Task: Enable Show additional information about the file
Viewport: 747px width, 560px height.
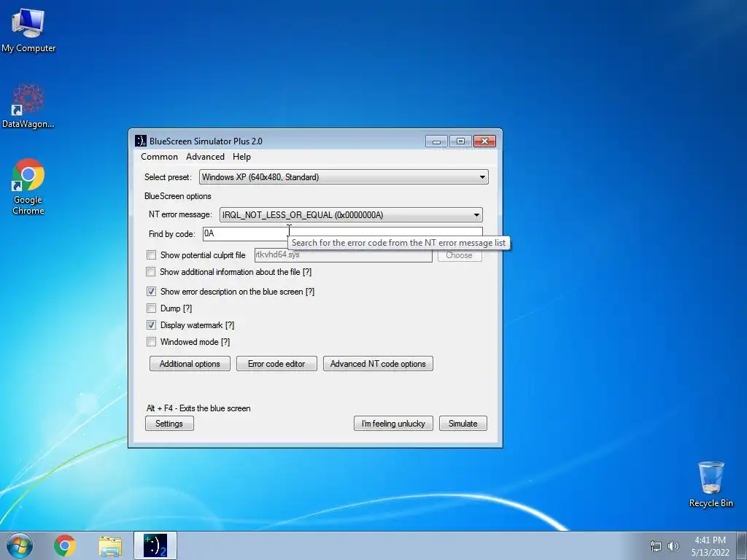Action: (x=150, y=272)
